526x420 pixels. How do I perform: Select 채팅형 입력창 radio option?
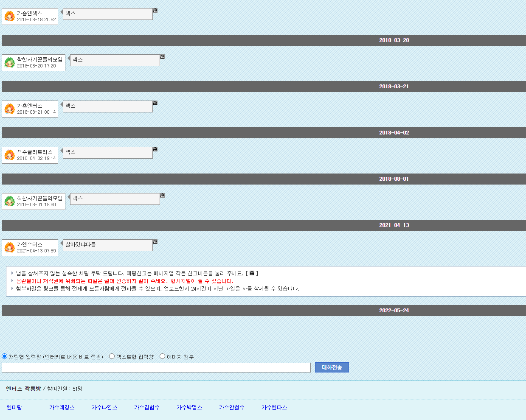(x=5, y=356)
